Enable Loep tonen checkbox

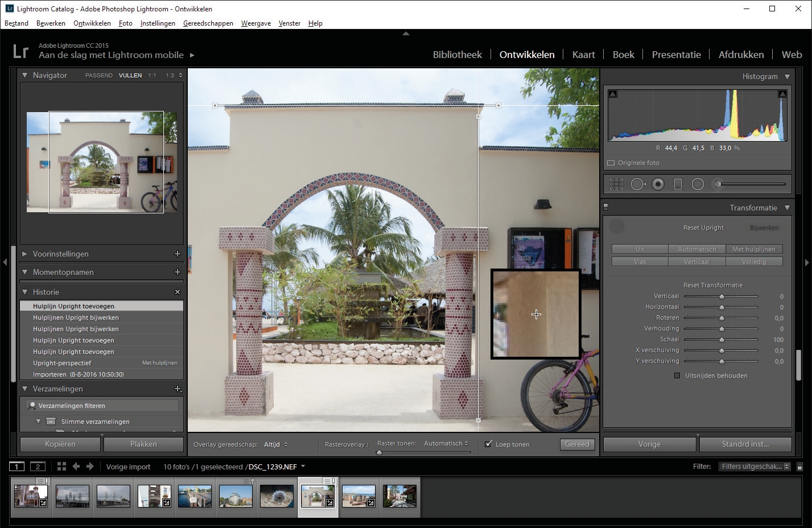coord(488,444)
